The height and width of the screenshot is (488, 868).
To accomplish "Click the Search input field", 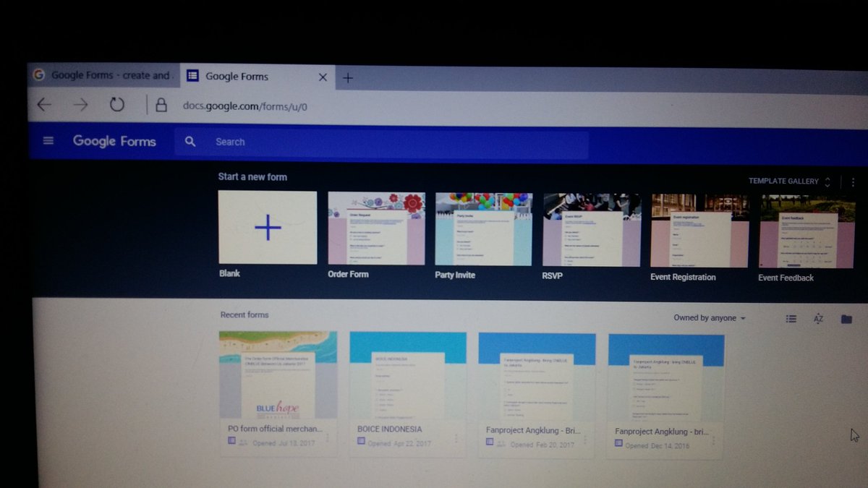I will pos(381,142).
